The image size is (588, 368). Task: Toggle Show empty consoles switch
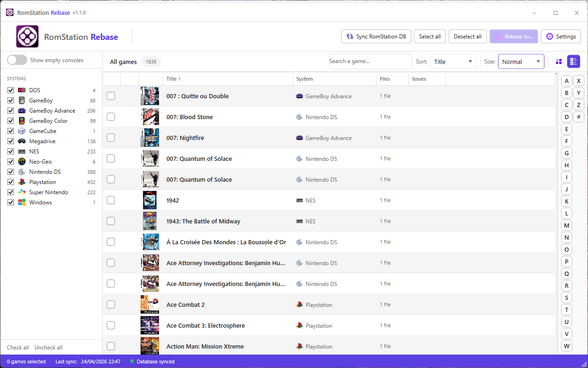[x=17, y=60]
